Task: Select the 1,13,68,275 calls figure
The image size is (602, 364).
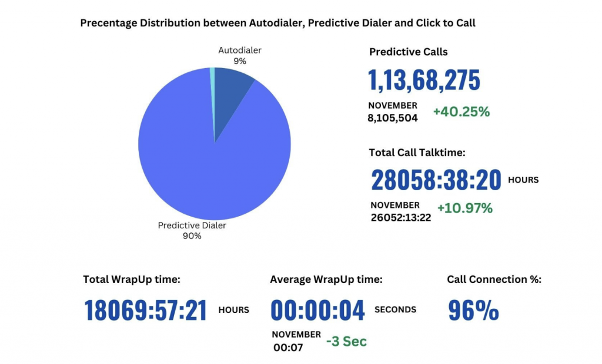Action: [x=423, y=79]
